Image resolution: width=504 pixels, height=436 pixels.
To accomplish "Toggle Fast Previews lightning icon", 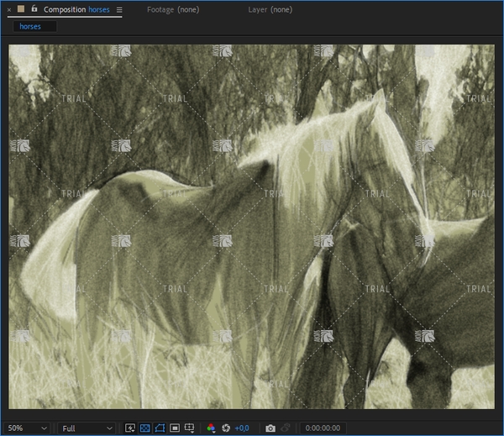I will point(130,428).
